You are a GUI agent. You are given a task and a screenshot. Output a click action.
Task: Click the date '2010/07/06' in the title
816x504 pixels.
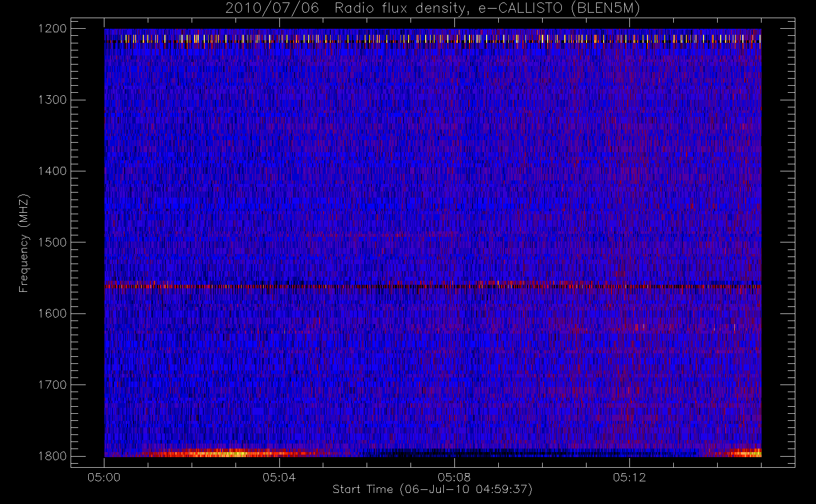(x=272, y=8)
